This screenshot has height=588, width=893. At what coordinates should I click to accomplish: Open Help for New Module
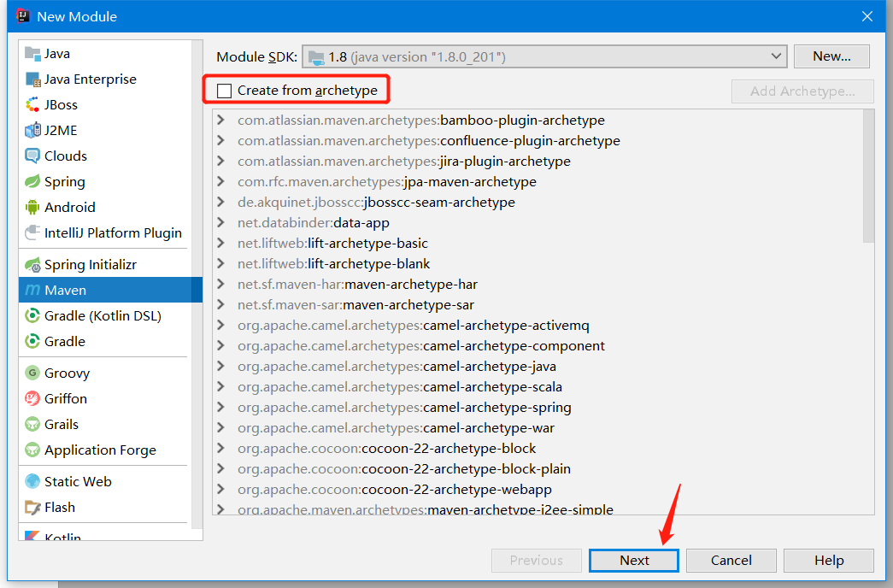point(829,561)
